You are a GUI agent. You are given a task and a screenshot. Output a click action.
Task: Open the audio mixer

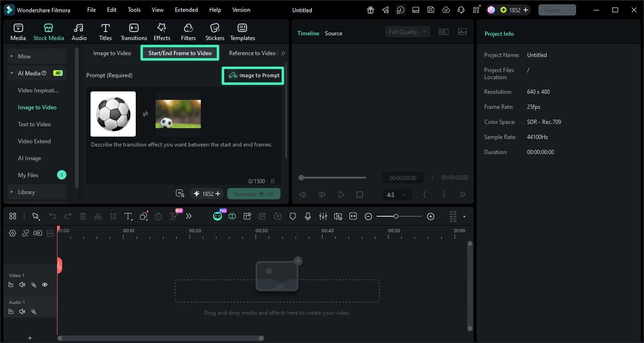[323, 216]
